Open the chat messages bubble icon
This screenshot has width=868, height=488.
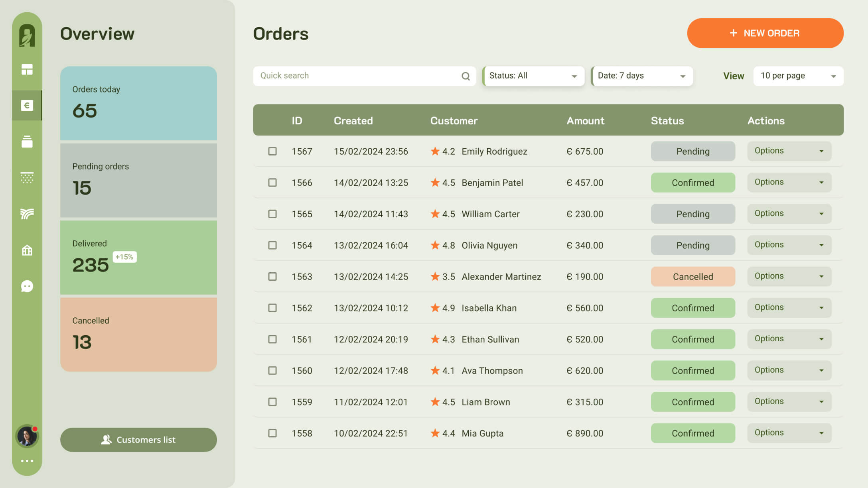click(27, 286)
